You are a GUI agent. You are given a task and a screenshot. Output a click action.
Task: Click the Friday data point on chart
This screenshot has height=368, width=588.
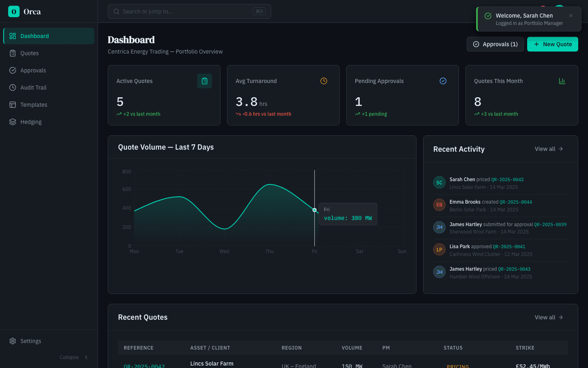coord(314,210)
